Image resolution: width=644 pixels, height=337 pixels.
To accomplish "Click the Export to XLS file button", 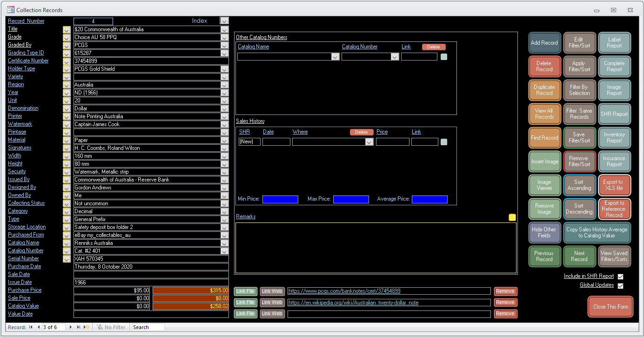I will [x=614, y=185].
